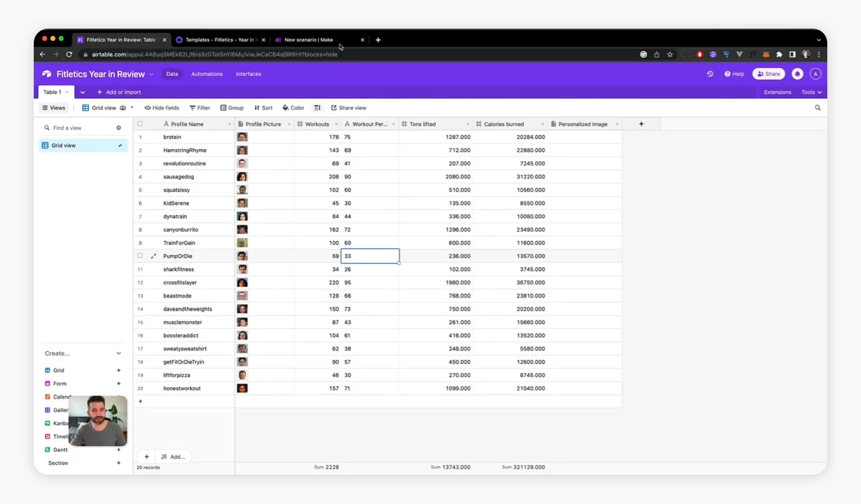861x504 pixels.
Task: Select the 2080.000 tons lifted cell
Action: pyautogui.click(x=436, y=177)
